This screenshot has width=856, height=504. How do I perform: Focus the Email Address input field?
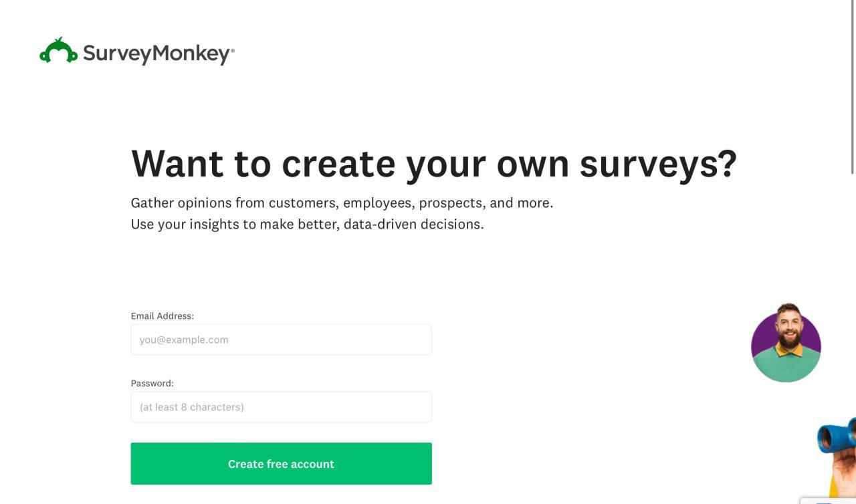click(281, 340)
